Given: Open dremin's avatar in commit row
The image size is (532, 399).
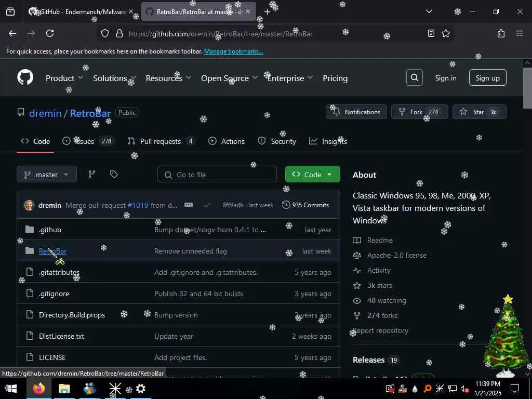Looking at the screenshot, I should (29, 205).
